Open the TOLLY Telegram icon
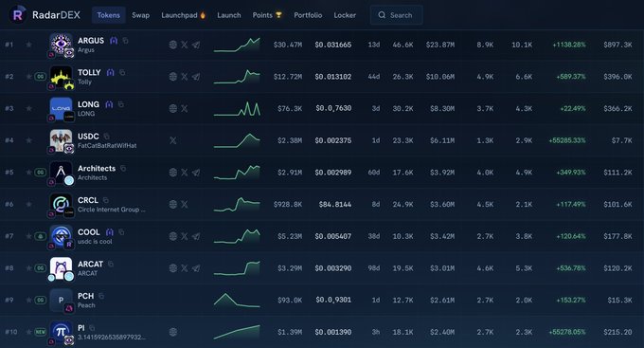The height and width of the screenshot is (348, 644). tap(196, 77)
